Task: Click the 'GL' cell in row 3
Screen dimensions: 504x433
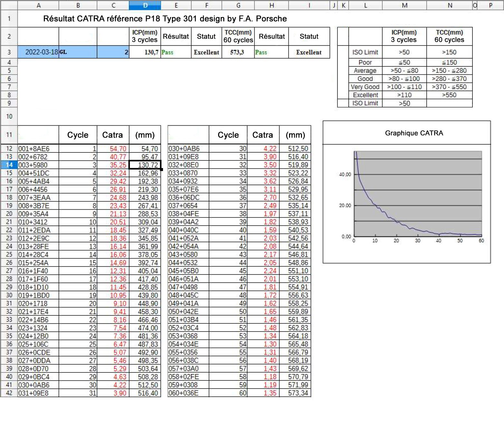Action: [x=78, y=52]
